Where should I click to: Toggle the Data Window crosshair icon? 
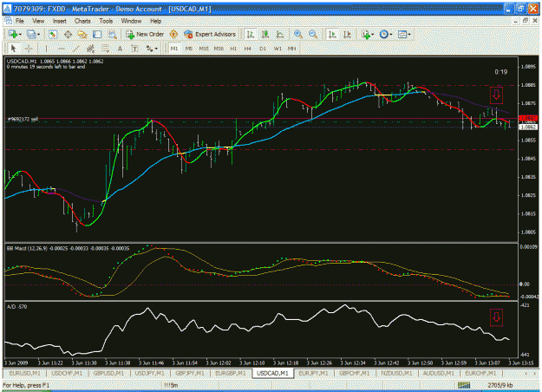pyautogui.click(x=68, y=34)
